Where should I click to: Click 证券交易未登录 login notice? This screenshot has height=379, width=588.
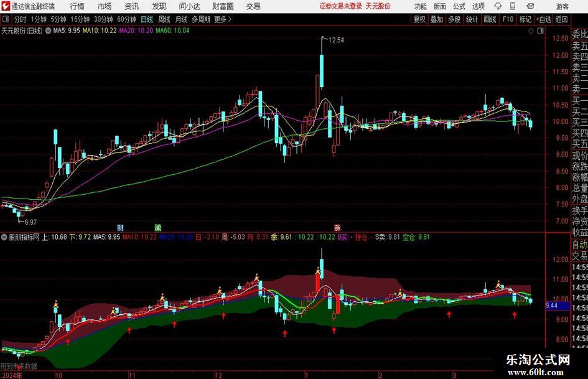[x=341, y=6]
